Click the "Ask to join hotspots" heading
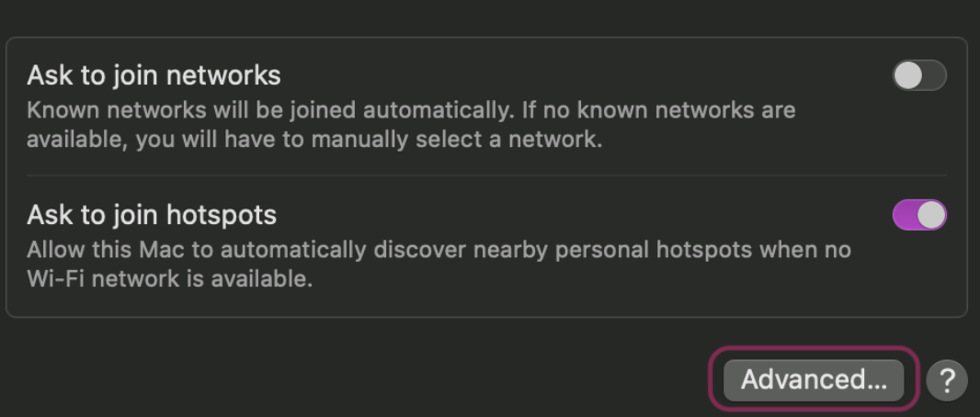This screenshot has width=980, height=417. pyautogui.click(x=152, y=215)
